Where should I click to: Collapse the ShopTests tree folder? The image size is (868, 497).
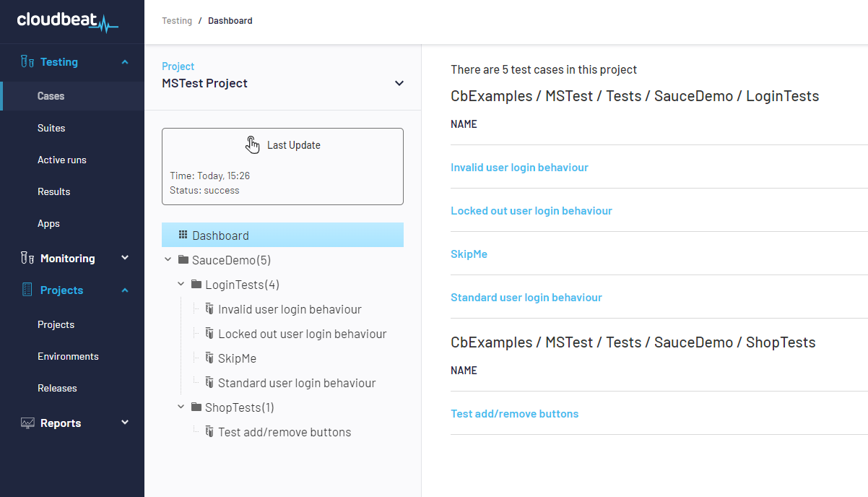point(181,407)
